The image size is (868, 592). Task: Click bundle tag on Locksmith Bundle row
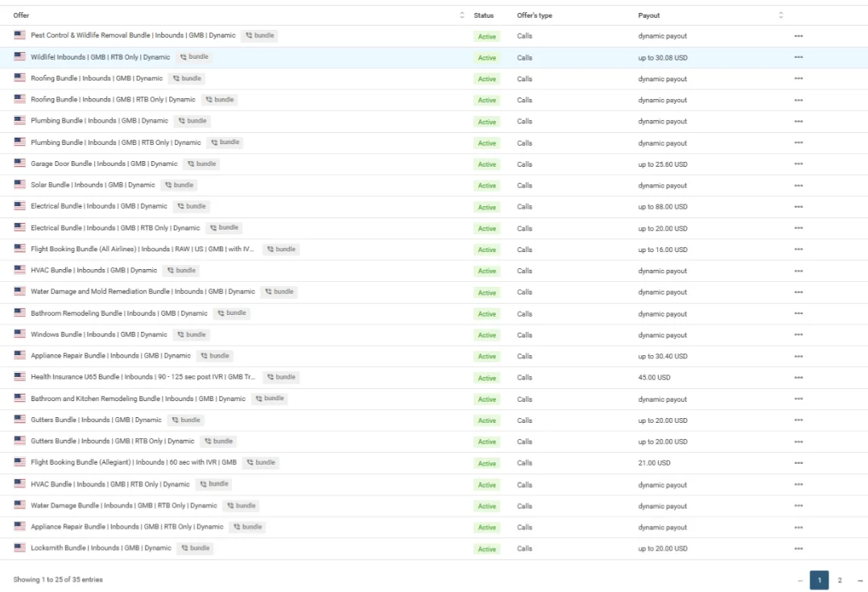(196, 548)
